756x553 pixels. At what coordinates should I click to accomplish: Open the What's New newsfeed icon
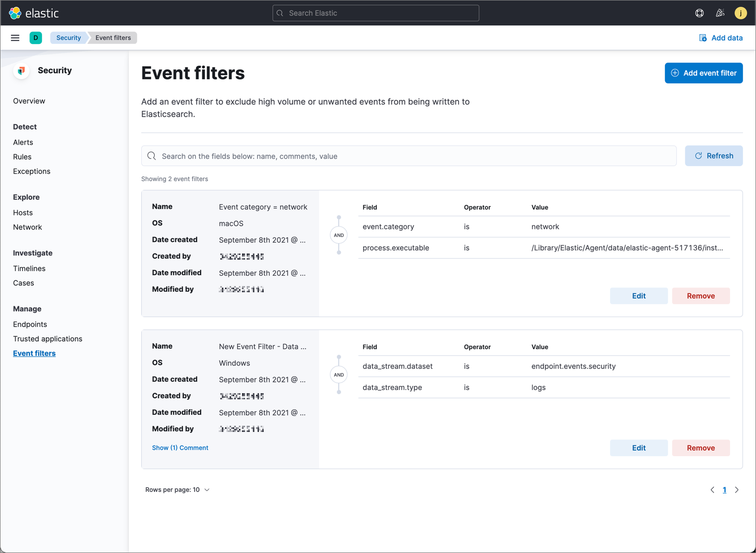[x=720, y=12]
